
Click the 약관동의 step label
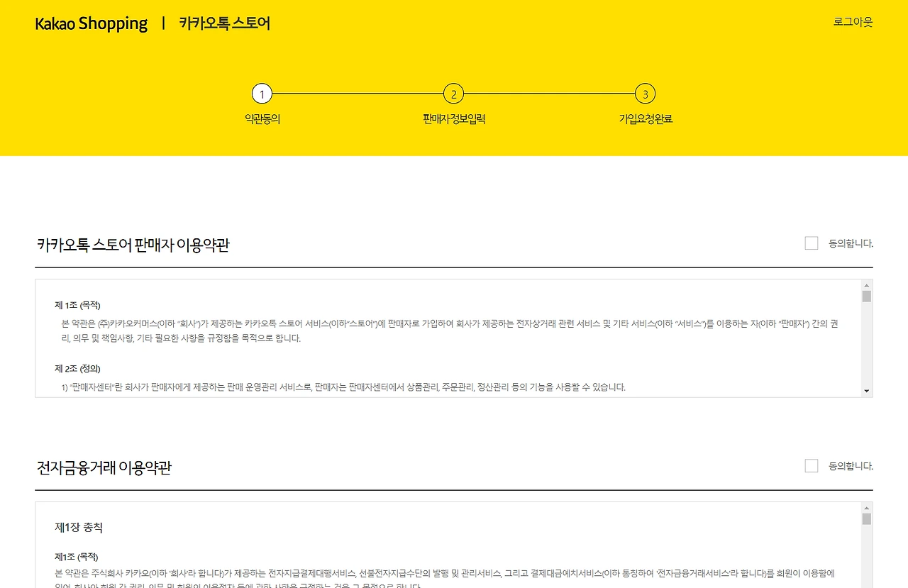262,119
